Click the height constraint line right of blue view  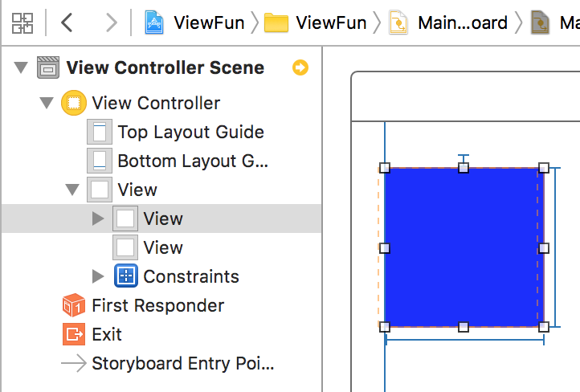(555, 247)
